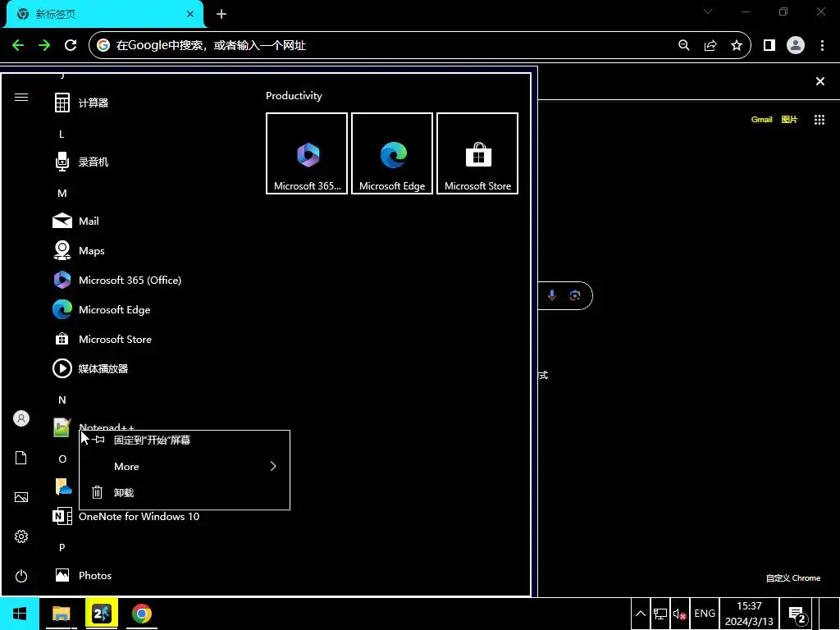Select 固定到"开始"屏幕 in context menu
The width and height of the screenshot is (840, 630).
point(185,440)
